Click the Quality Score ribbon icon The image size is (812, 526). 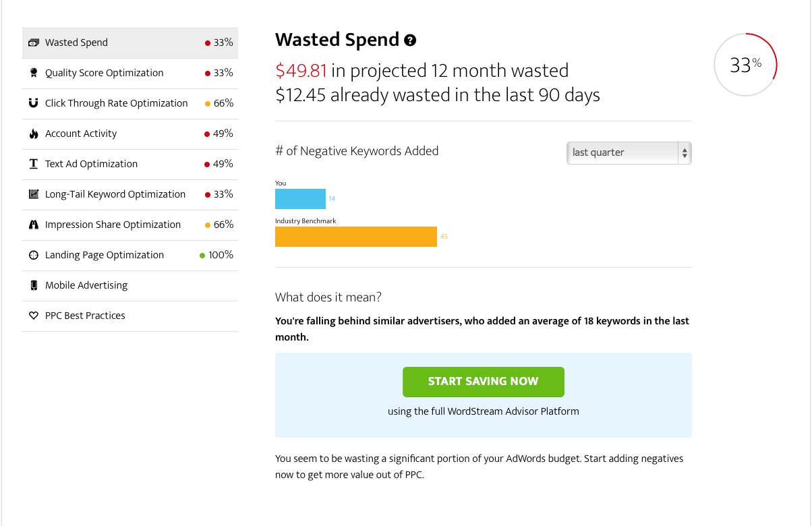(x=34, y=73)
